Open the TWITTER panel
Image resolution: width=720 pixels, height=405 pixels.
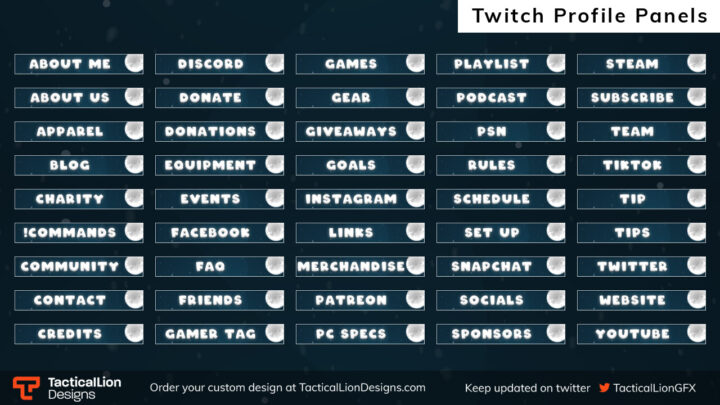point(641,266)
